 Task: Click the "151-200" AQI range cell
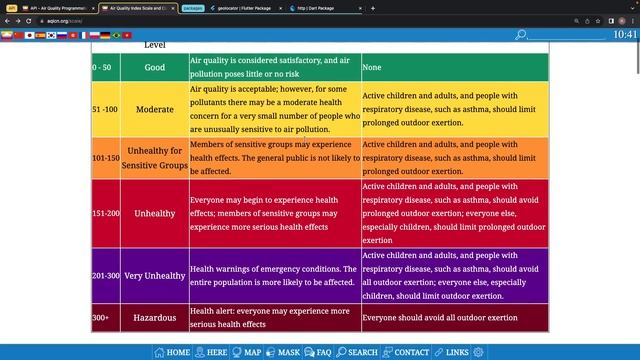pos(106,213)
